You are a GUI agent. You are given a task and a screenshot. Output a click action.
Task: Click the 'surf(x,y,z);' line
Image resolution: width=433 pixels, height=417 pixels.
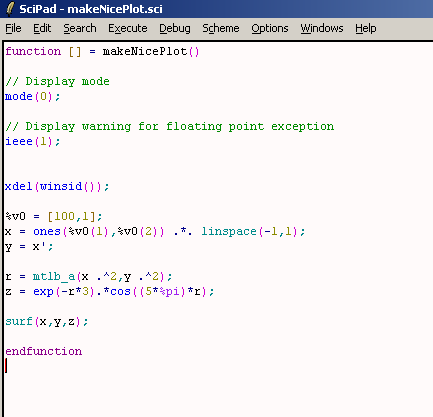(x=47, y=322)
